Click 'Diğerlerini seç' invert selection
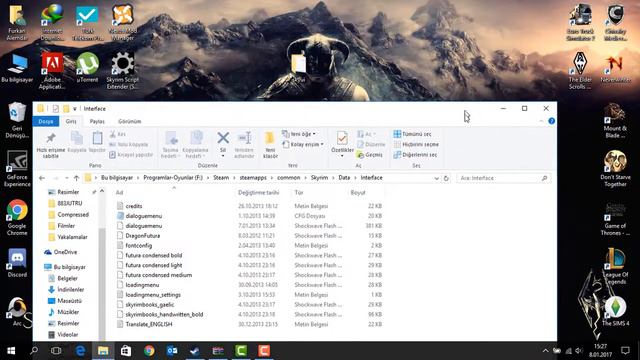The height and width of the screenshot is (360, 640). coord(415,155)
